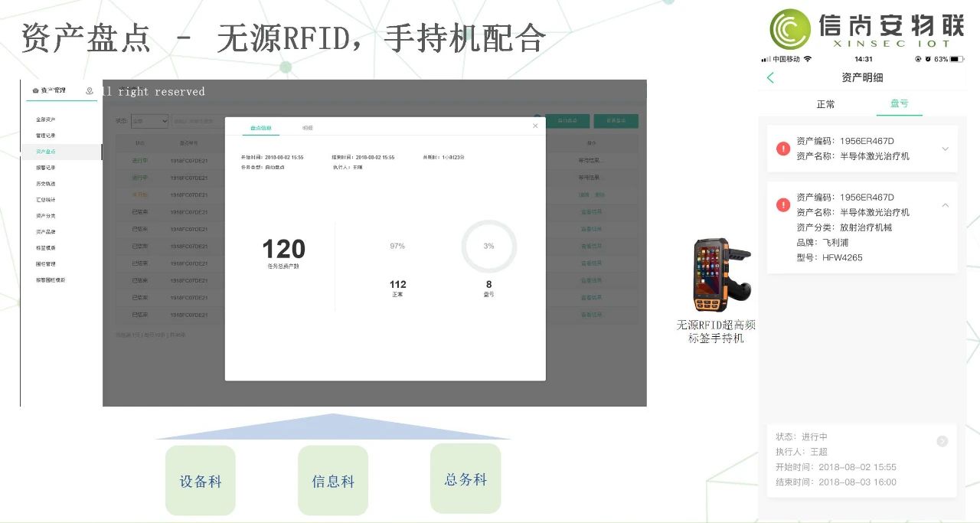Image resolution: width=980 pixels, height=523 pixels.
Task: Open 汇总统计 in the sidebar
Action: pyautogui.click(x=46, y=200)
